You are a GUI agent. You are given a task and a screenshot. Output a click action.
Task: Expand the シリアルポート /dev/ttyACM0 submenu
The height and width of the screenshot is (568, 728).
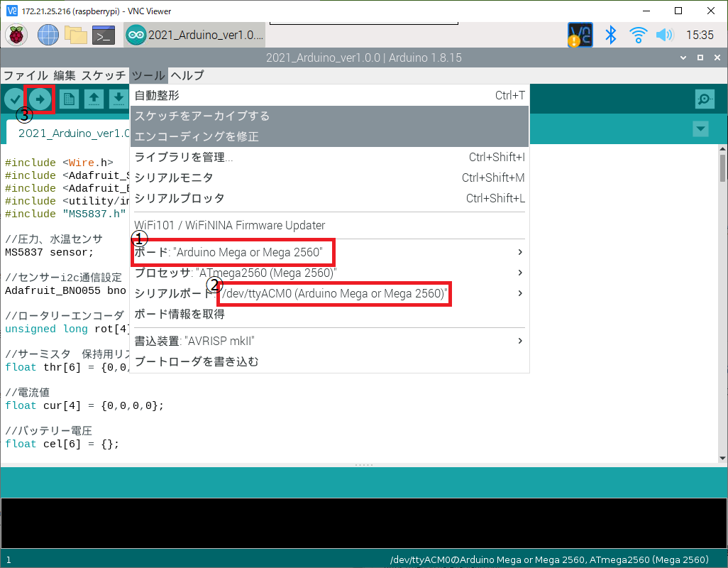[x=330, y=293]
